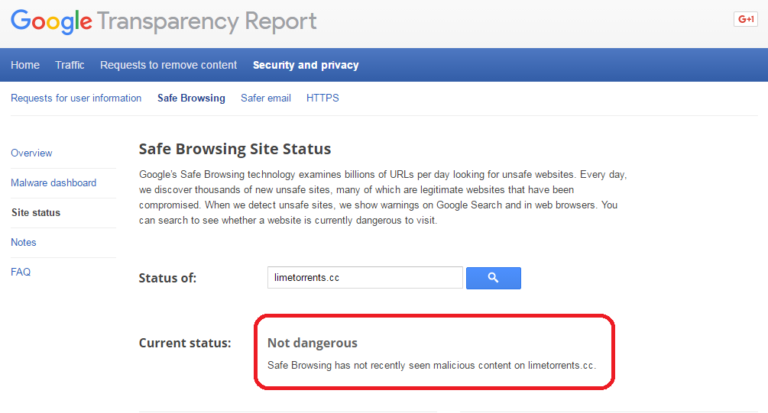This screenshot has height=413, width=768.
Task: Select Site status in the sidebar
Action: click(36, 213)
